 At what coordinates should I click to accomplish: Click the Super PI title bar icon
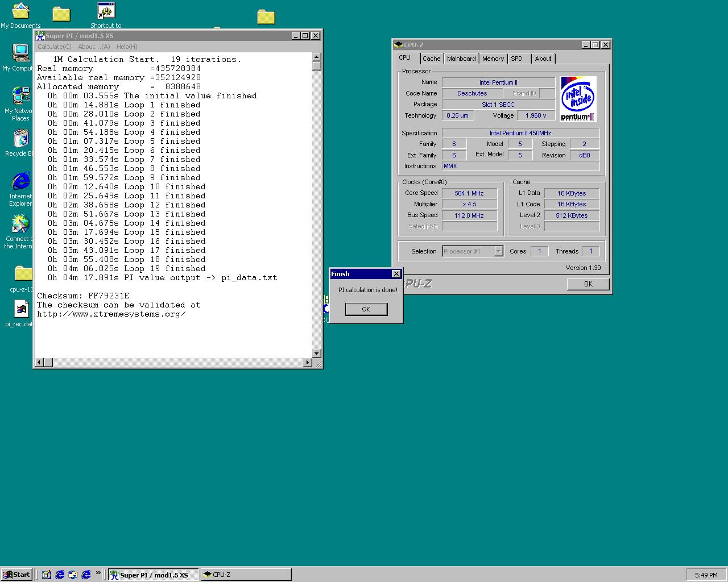pos(40,35)
